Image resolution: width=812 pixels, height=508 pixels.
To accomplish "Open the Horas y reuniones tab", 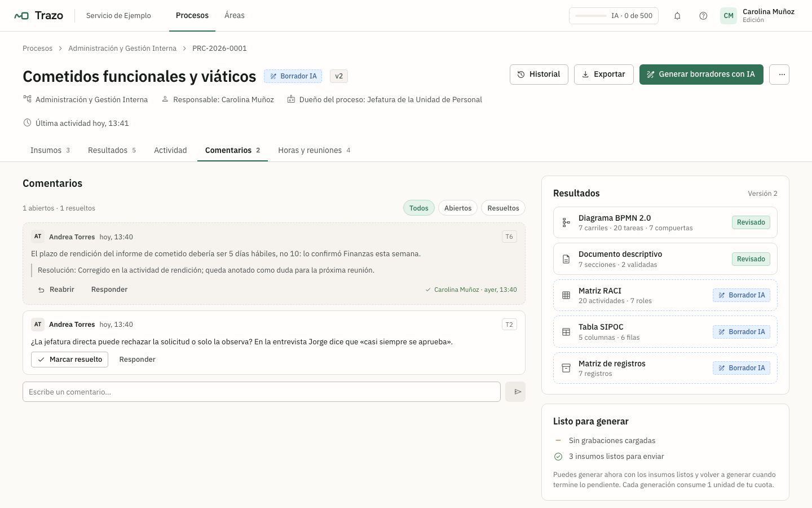I will 314,150.
